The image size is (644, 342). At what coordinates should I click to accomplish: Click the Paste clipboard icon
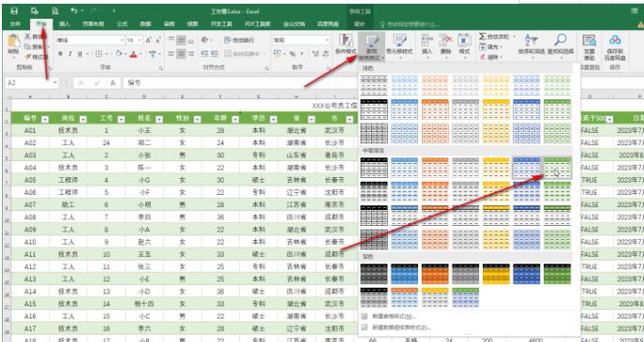13,41
